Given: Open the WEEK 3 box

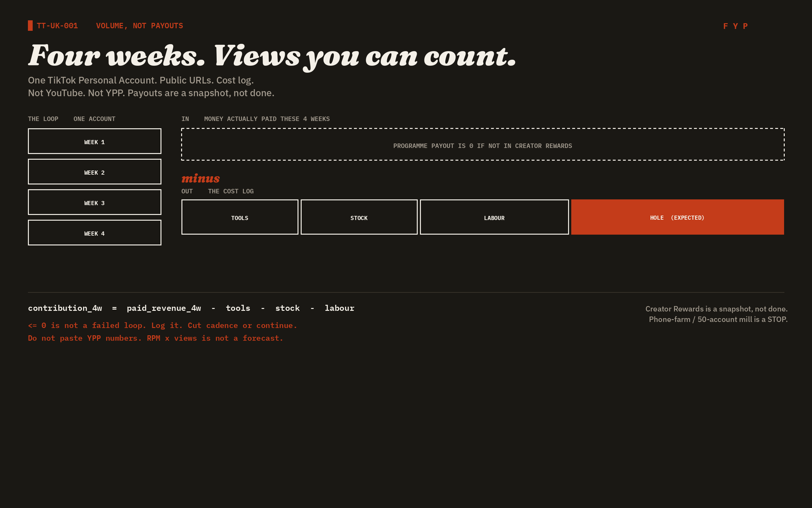Looking at the screenshot, I should pyautogui.click(x=94, y=202).
